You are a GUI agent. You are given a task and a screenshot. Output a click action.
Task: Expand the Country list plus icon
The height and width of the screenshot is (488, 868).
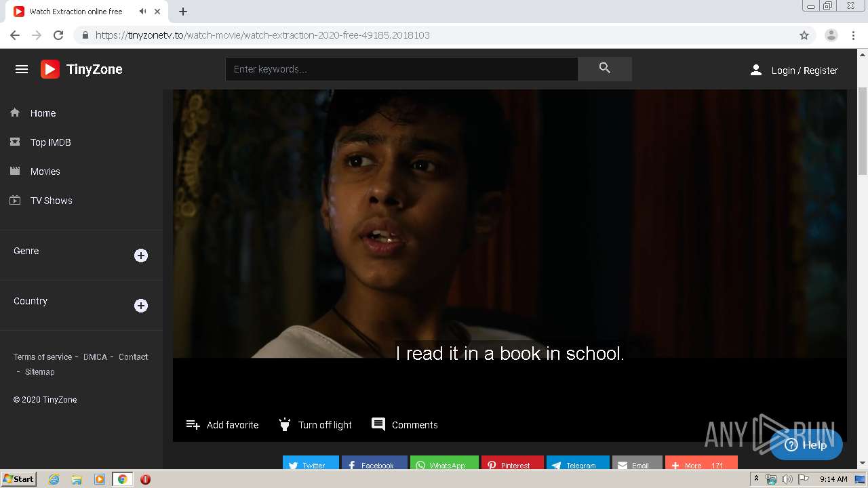tap(141, 306)
